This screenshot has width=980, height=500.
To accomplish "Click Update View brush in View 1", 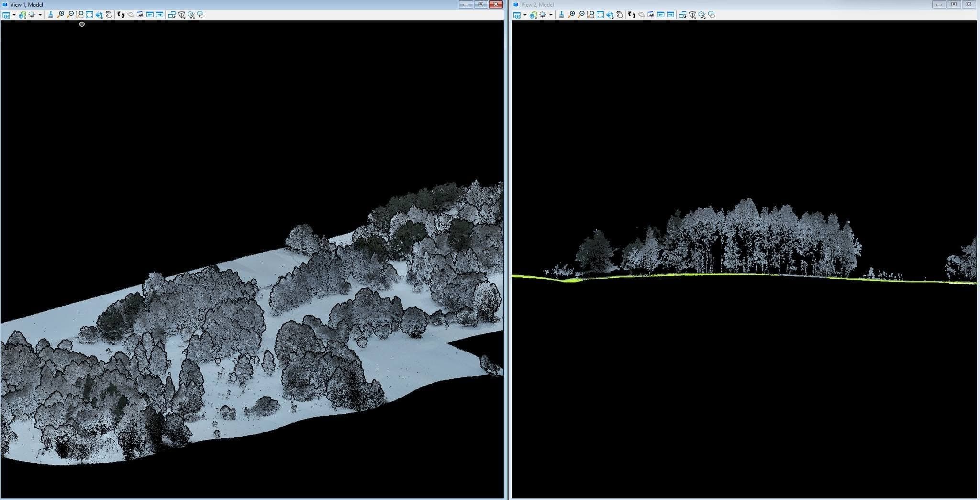I will [51, 15].
